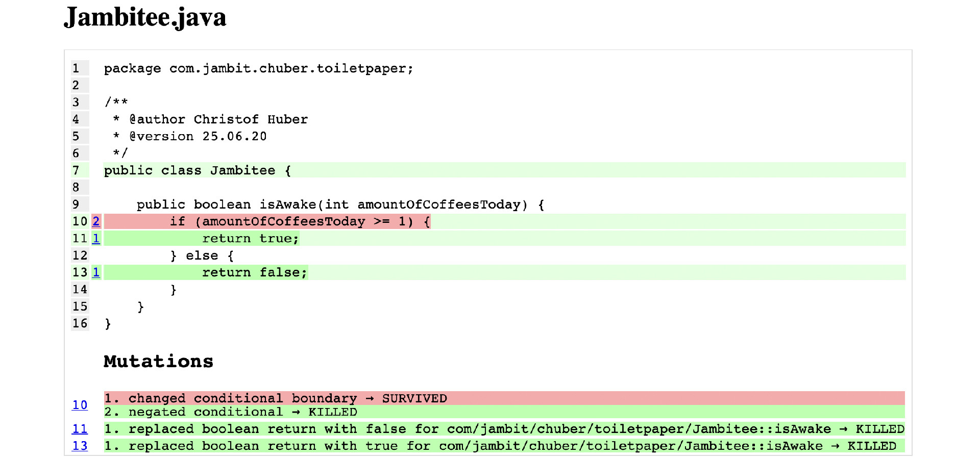The width and height of the screenshot is (980, 459).
Task: Jump to line 10 from Mutations list
Action: 80,405
